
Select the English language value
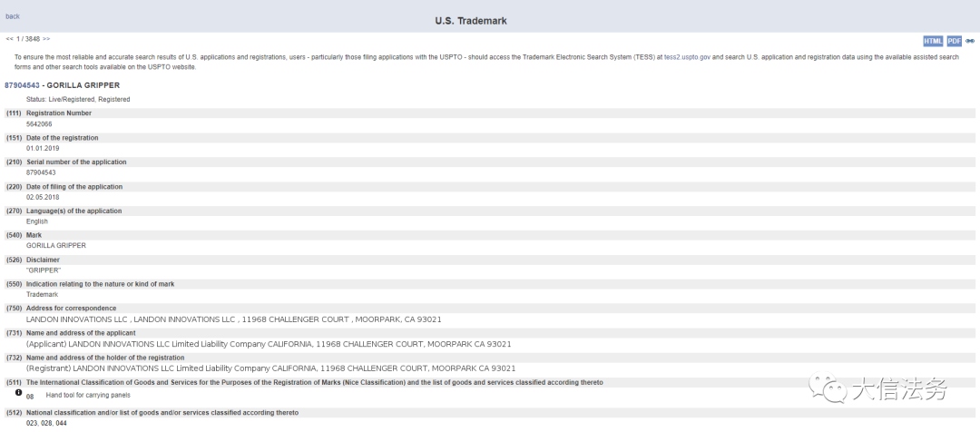coord(37,221)
